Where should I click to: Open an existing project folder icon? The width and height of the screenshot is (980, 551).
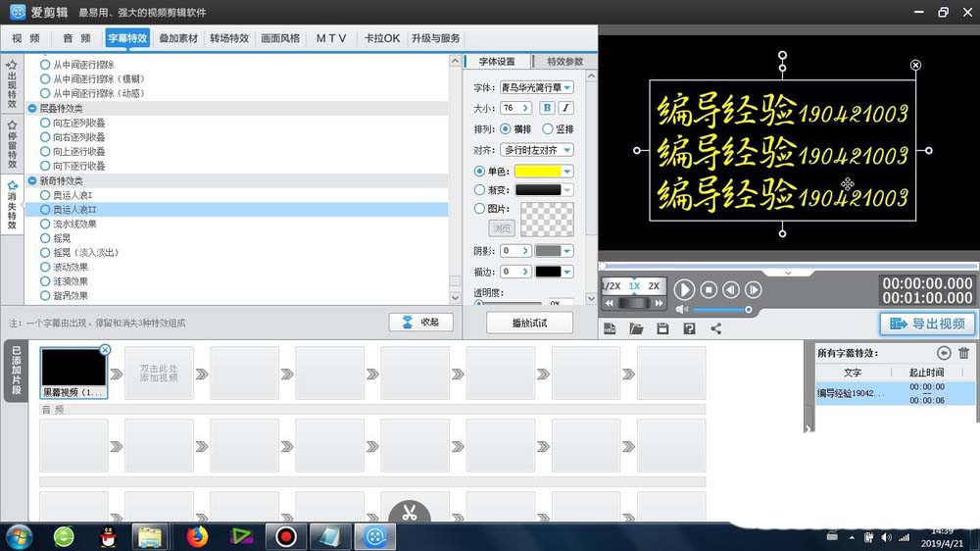click(x=636, y=329)
